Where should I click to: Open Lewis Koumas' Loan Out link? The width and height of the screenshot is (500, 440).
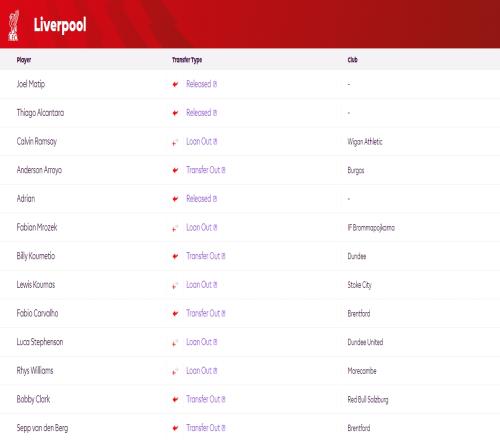[202, 285]
